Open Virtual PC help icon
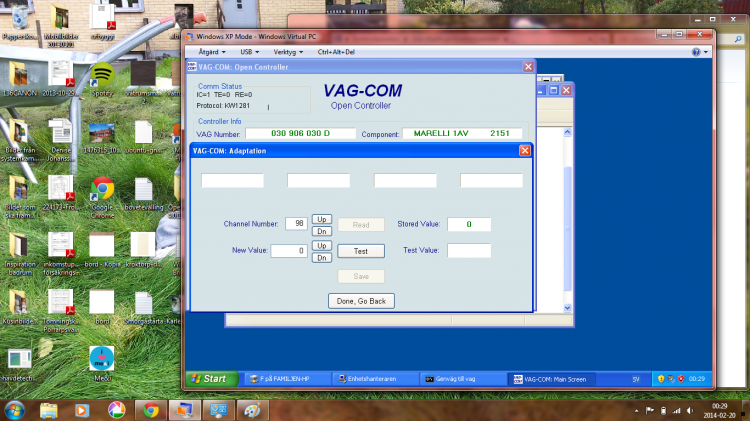The width and height of the screenshot is (750, 421). tap(696, 52)
